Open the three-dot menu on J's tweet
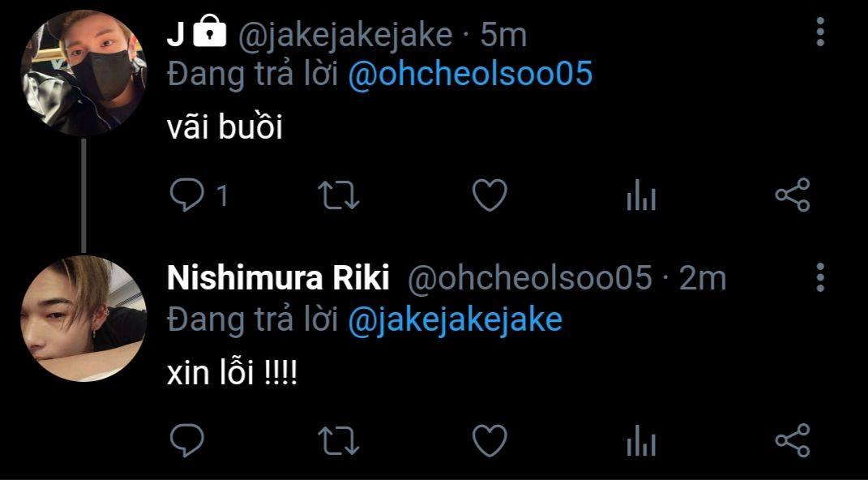 [x=820, y=32]
